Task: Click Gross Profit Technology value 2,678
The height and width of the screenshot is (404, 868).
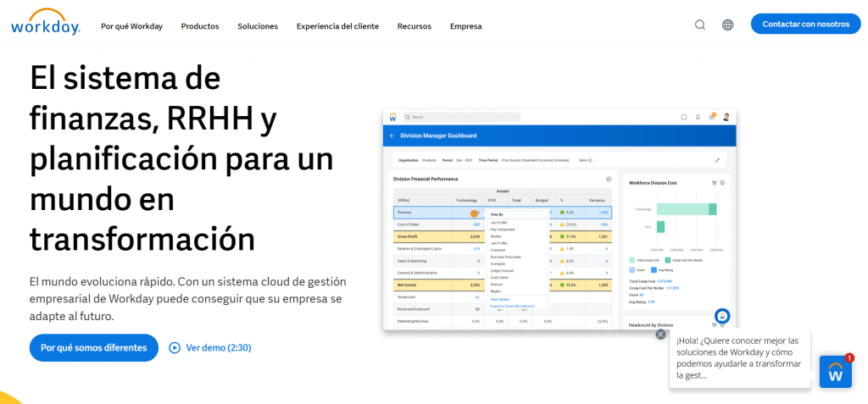Action: point(475,236)
